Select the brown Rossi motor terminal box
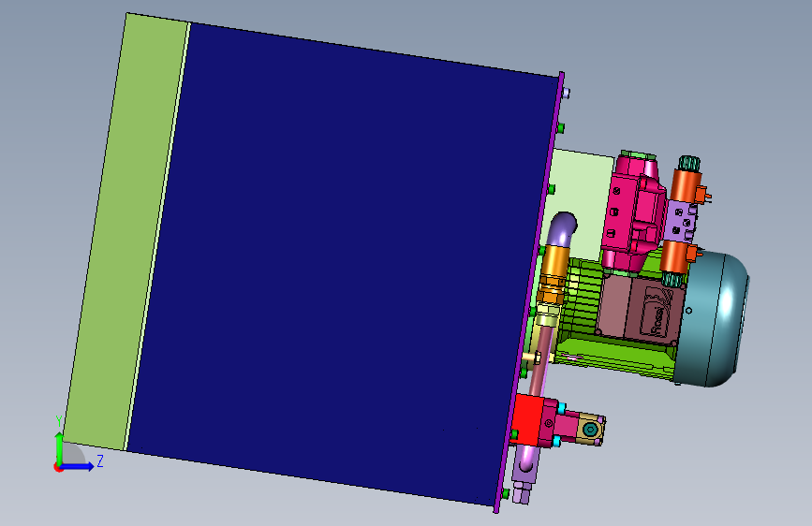The height and width of the screenshot is (526, 812). 642,309
